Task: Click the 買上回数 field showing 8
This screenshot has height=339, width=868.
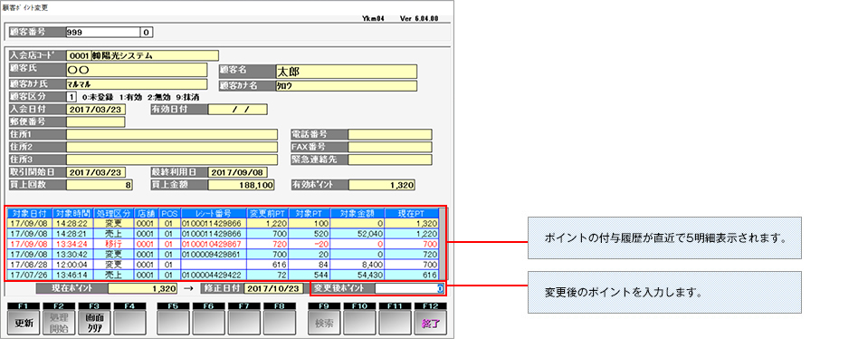Action: pyautogui.click(x=100, y=186)
